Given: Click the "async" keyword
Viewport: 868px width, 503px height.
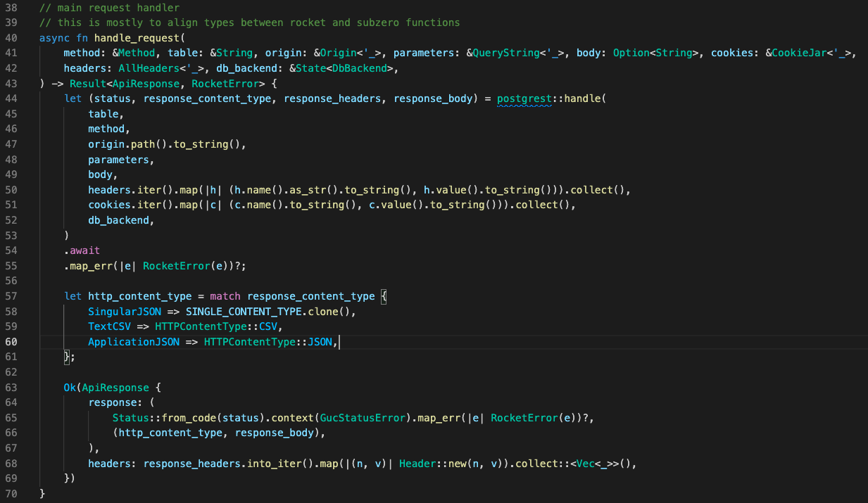Looking at the screenshot, I should pos(55,38).
